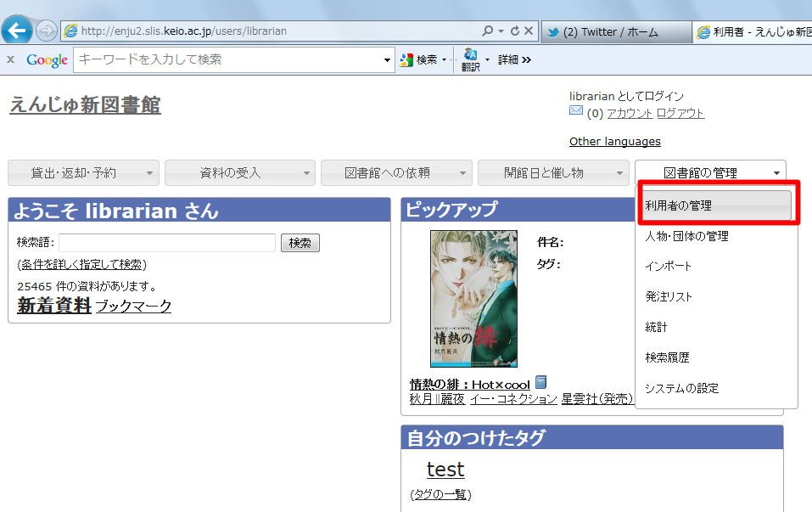Click the mail envelope message icon
The width and height of the screenshot is (812, 512).
[x=576, y=110]
